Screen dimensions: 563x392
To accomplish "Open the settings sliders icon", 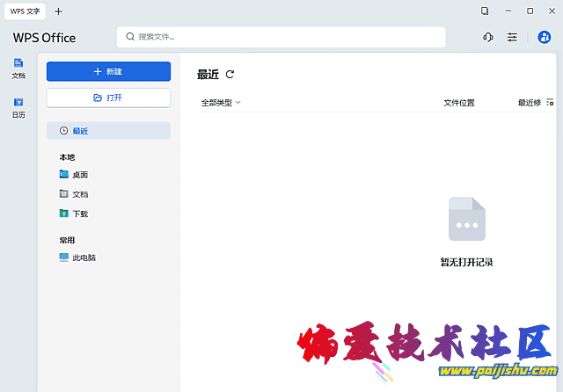I will coord(512,37).
